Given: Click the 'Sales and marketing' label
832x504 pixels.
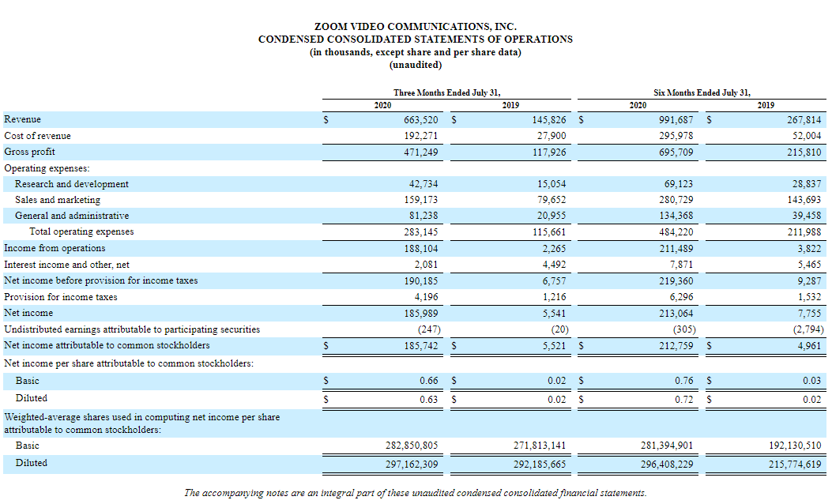Looking at the screenshot, I should tap(58, 200).
